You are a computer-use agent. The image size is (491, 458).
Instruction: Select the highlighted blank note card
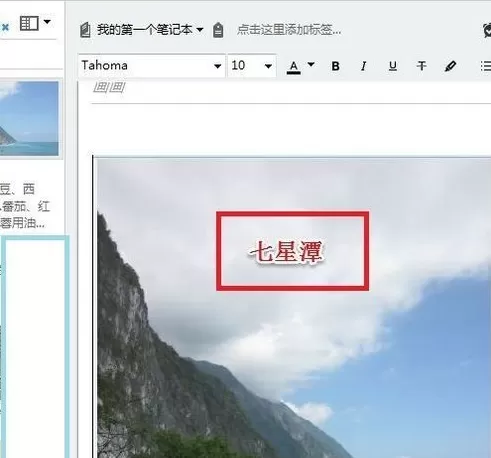point(34,347)
